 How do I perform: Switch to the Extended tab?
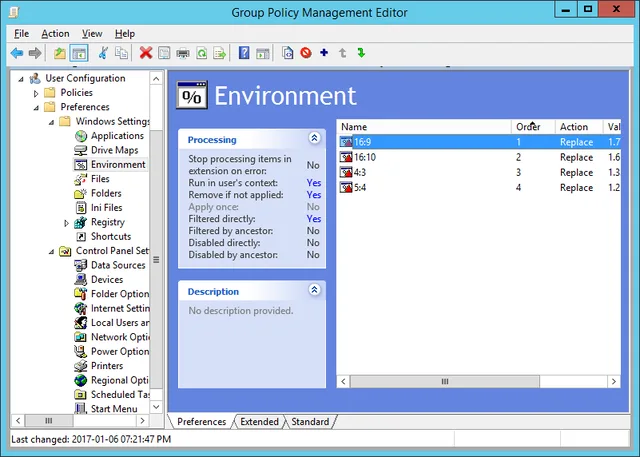click(259, 422)
